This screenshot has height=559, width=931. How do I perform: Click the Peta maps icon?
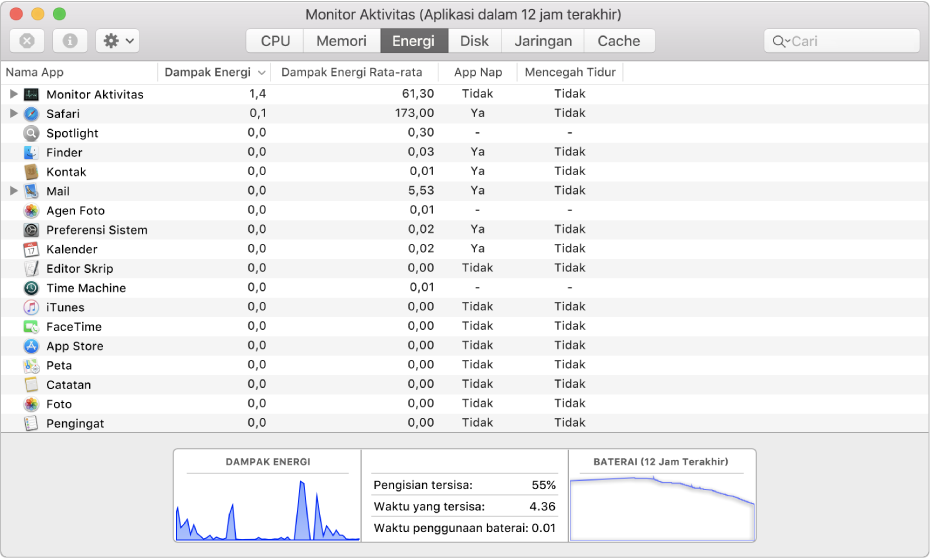click(31, 365)
